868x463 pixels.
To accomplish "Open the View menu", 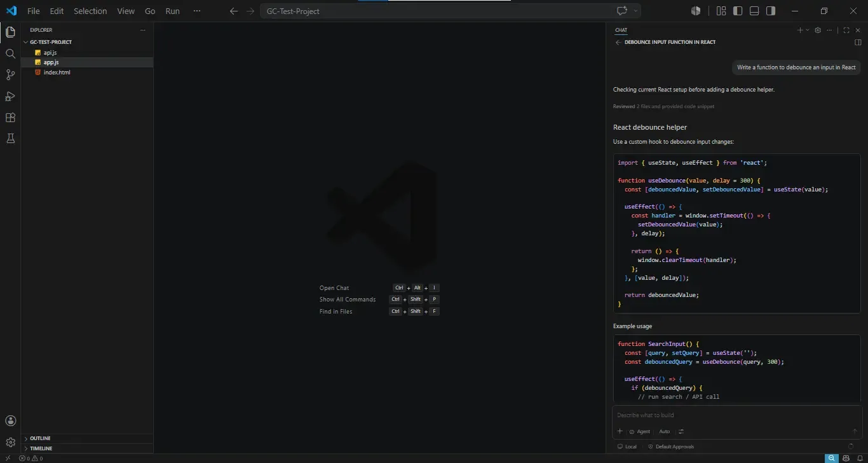I will (126, 11).
